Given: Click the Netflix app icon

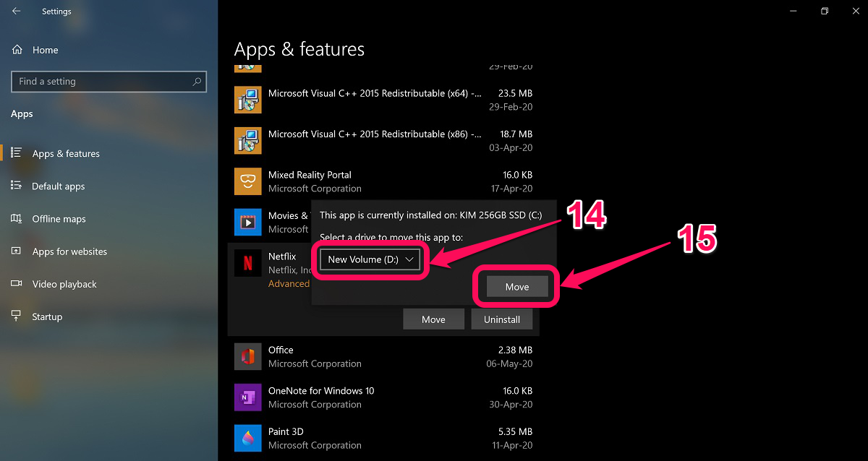Looking at the screenshot, I should (x=247, y=263).
